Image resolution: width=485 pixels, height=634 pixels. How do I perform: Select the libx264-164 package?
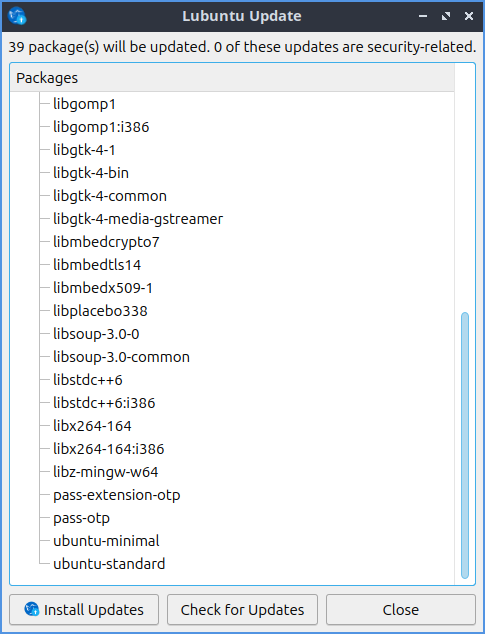pos(92,426)
